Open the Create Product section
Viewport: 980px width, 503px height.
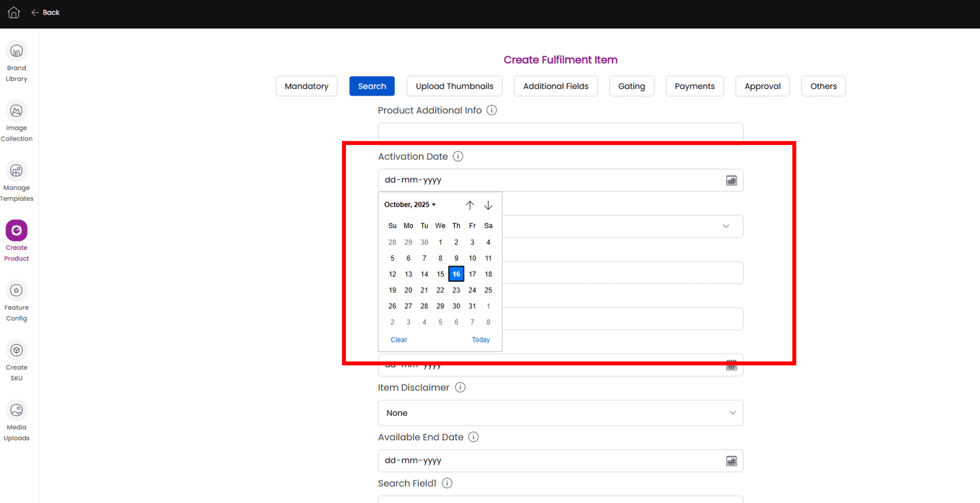(x=16, y=240)
